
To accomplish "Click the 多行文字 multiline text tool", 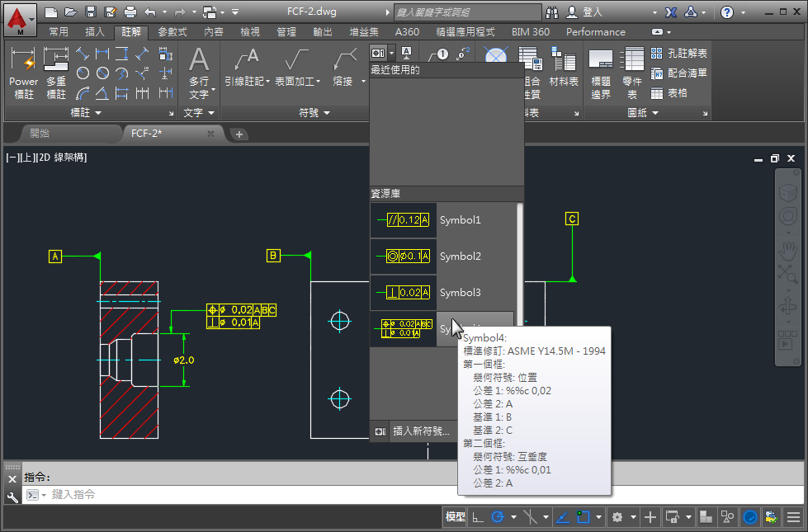I will (x=199, y=73).
